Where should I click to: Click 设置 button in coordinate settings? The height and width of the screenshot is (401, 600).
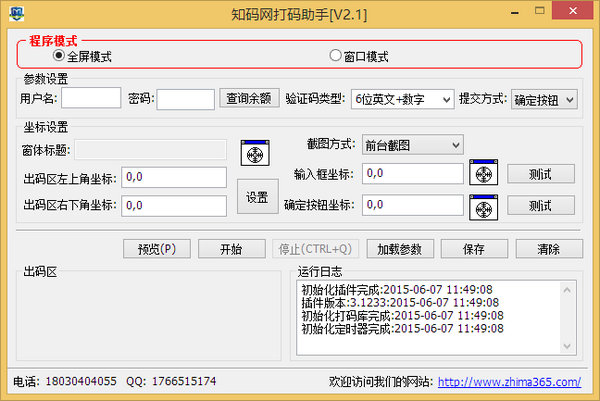(x=257, y=197)
